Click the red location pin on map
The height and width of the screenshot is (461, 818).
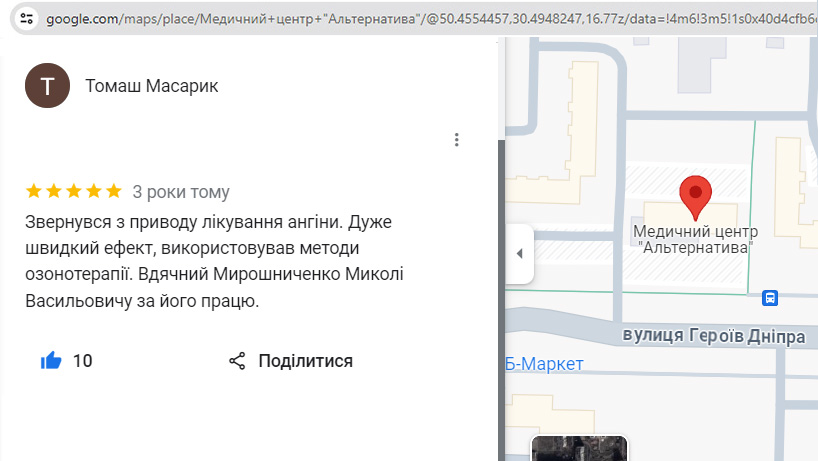pos(695,195)
